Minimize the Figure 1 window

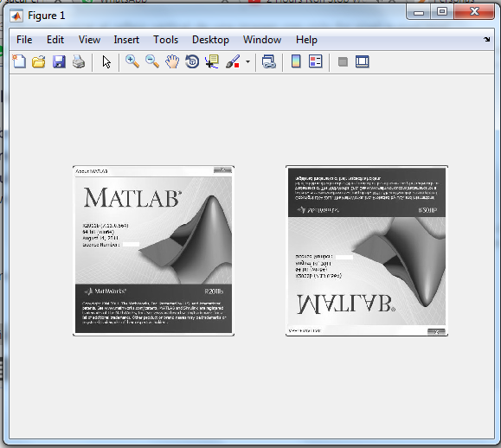[419, 12]
